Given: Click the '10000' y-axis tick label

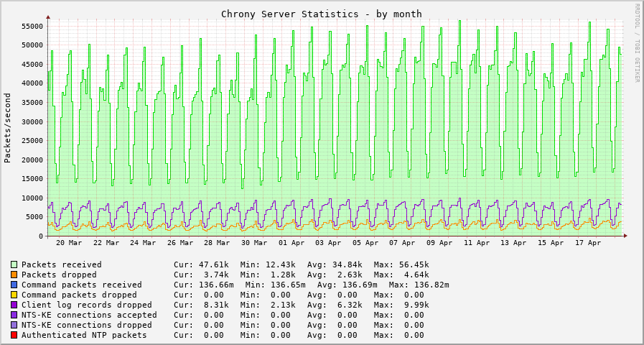Looking at the screenshot, I should [x=32, y=198].
